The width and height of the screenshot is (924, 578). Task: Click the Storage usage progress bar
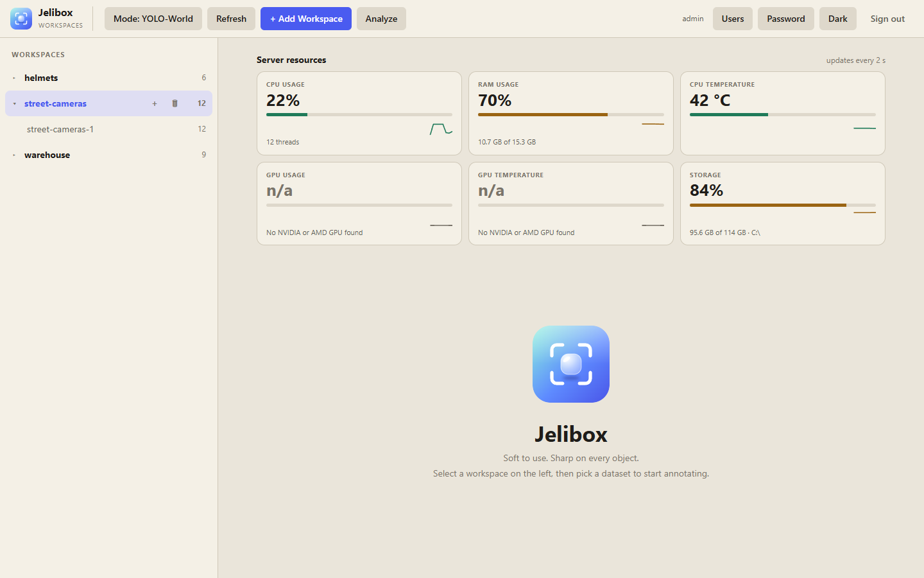point(783,205)
